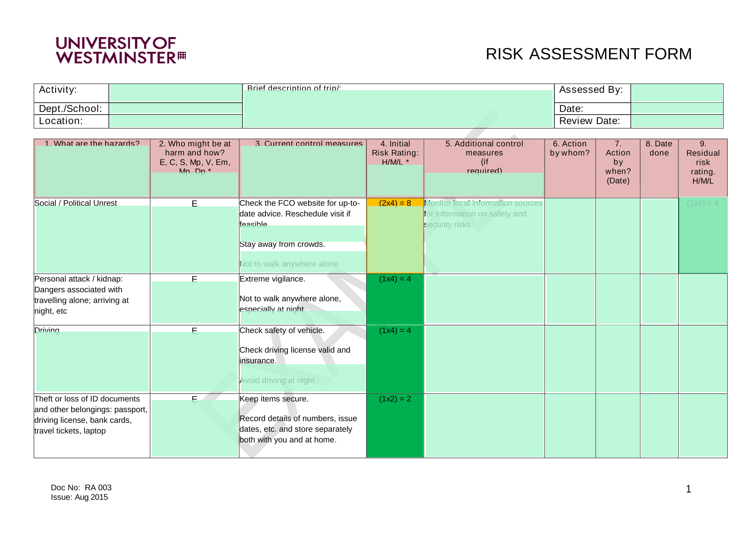Click the Assessed By input field

(677, 93)
